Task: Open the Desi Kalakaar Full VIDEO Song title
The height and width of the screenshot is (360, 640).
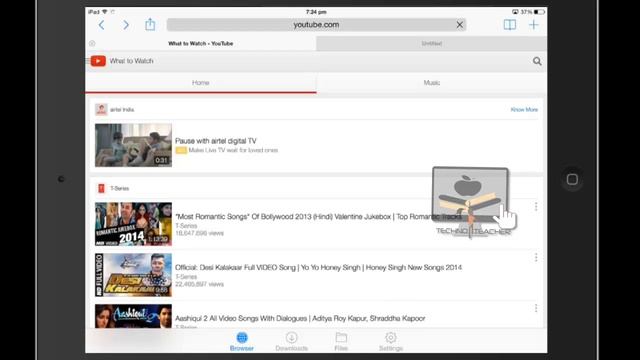Action: [318, 268]
